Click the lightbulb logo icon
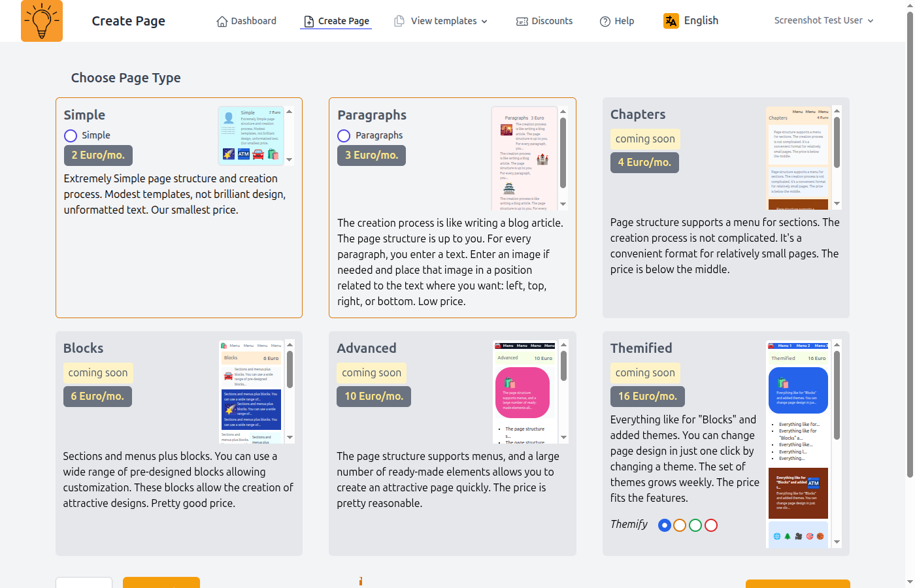The height and width of the screenshot is (588, 915). [x=42, y=21]
